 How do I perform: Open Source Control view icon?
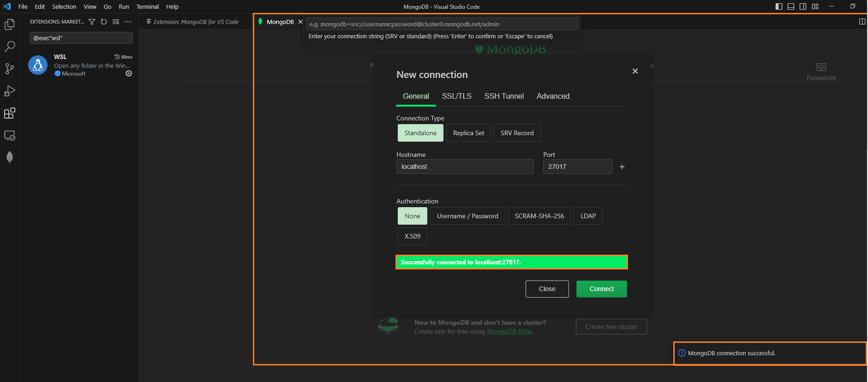(10, 69)
